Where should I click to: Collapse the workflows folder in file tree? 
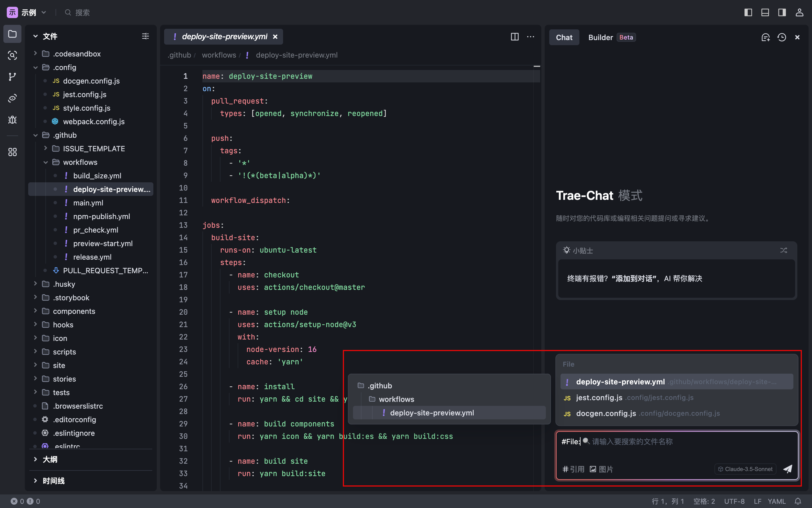tap(45, 162)
